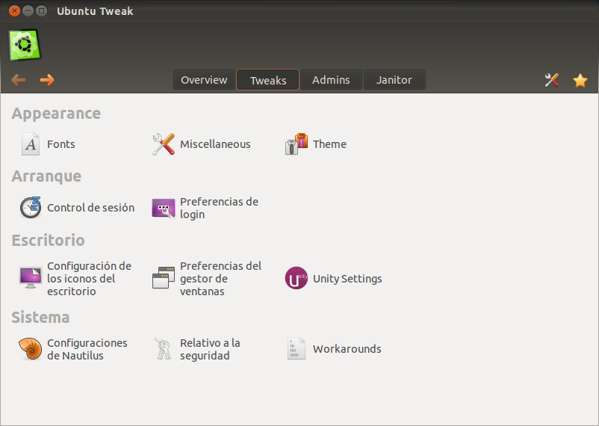Viewport: 599px width, 426px height.
Task: Open the Miscellaneous wrench-and-screwdriver icon
Action: (164, 144)
